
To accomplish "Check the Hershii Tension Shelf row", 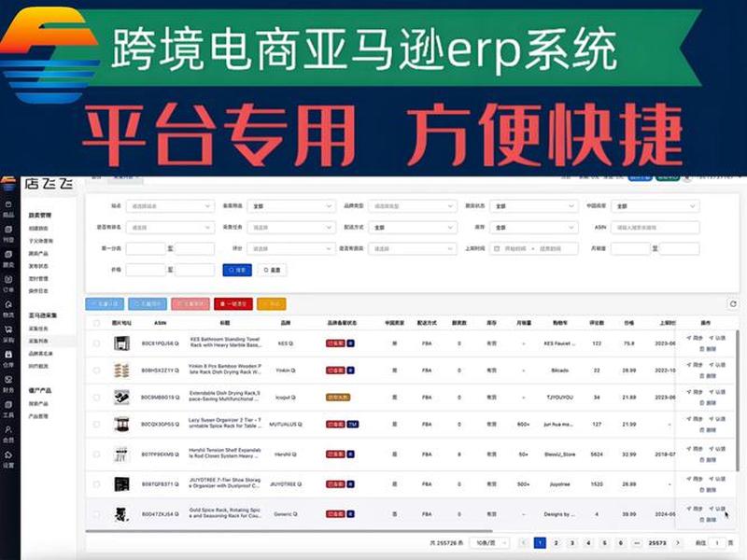I will tap(97, 455).
